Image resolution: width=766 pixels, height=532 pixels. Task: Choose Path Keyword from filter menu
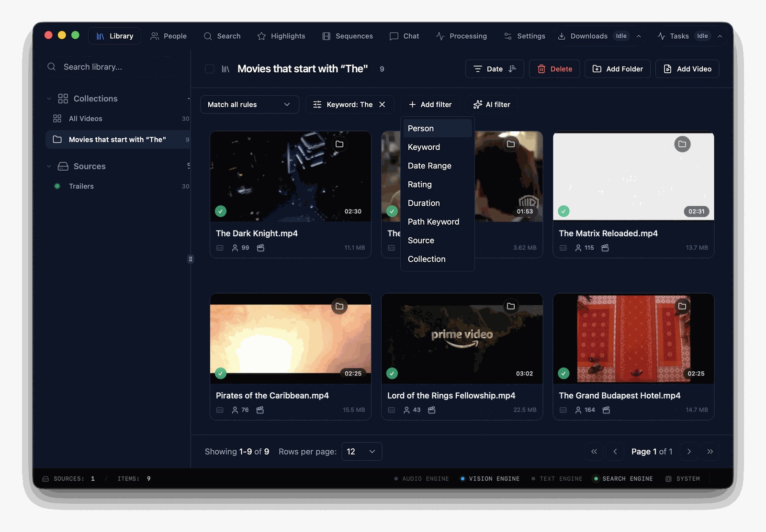(438, 222)
